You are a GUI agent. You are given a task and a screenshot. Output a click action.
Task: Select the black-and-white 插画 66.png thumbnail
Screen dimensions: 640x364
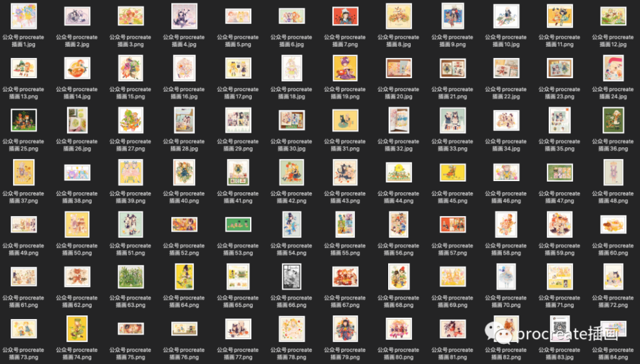(291, 276)
